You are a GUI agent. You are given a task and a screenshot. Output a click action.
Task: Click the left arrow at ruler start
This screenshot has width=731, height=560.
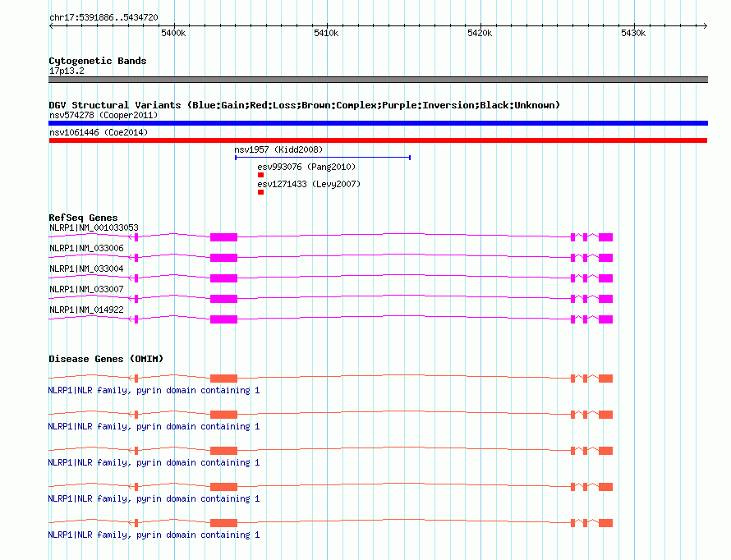pyautogui.click(x=51, y=26)
